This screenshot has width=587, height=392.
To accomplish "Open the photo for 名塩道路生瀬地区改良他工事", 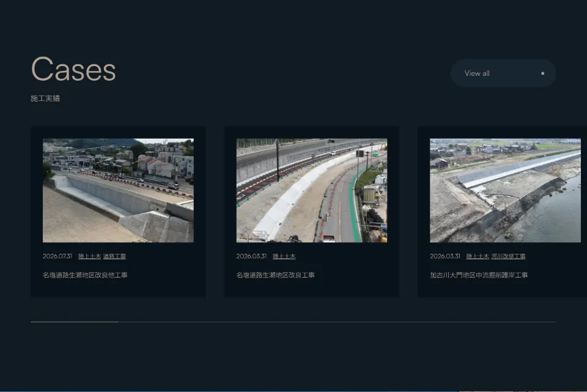I will (x=118, y=191).
